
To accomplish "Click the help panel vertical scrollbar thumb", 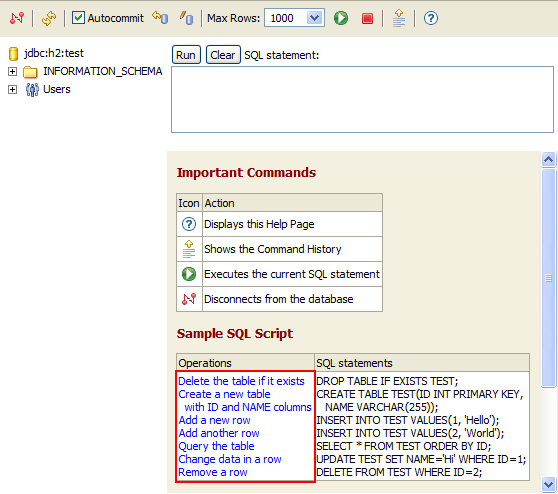I will [x=548, y=278].
